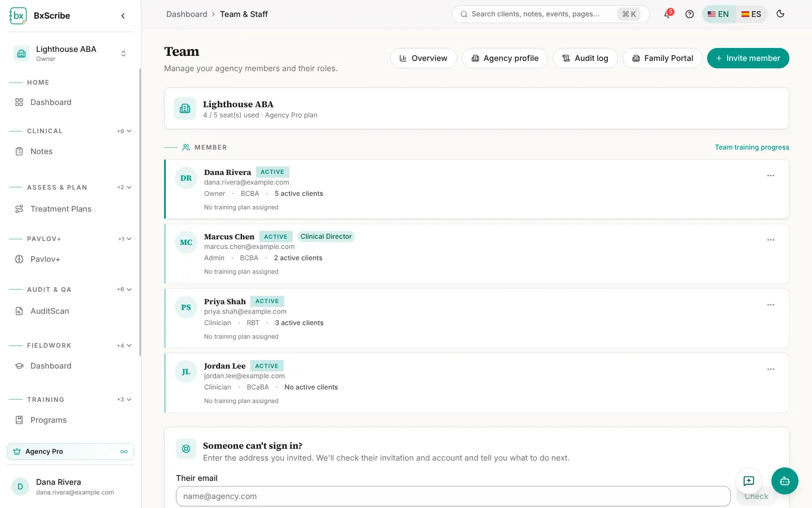Click the Their email input field
This screenshot has width=812, height=508.
453,496
